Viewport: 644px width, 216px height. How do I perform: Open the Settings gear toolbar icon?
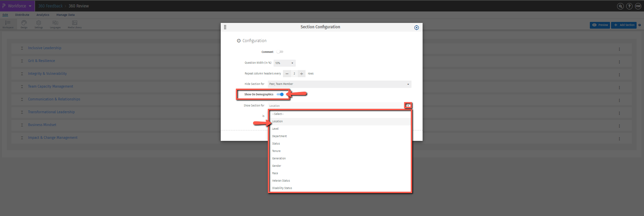pos(39,24)
